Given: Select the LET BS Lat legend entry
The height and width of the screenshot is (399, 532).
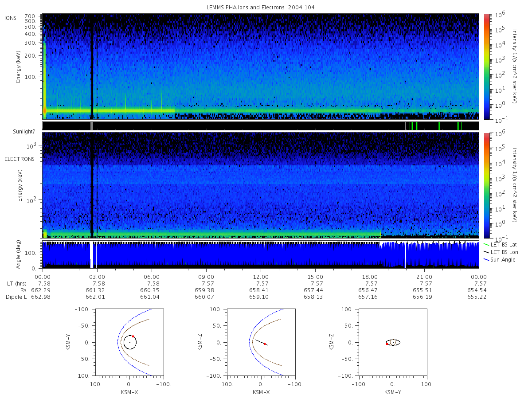Looking at the screenshot, I should (501, 244).
